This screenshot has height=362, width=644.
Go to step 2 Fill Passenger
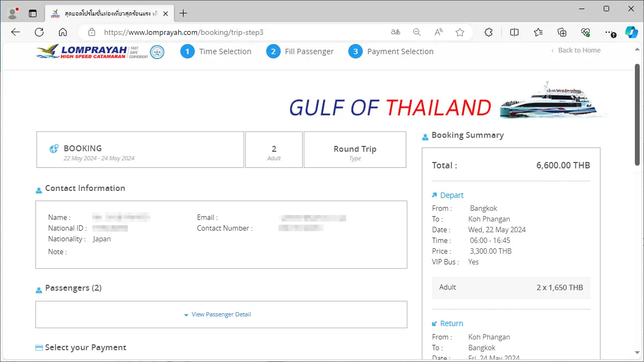[x=300, y=51]
